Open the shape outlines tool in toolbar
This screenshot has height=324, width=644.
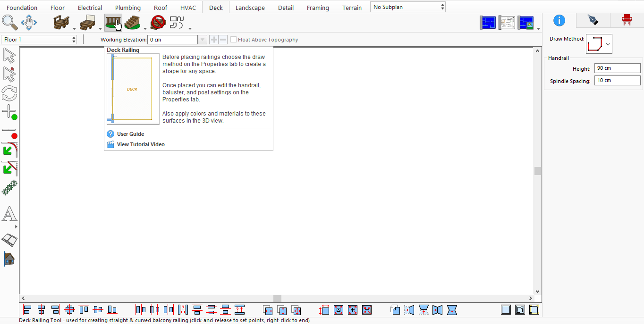coord(177,22)
